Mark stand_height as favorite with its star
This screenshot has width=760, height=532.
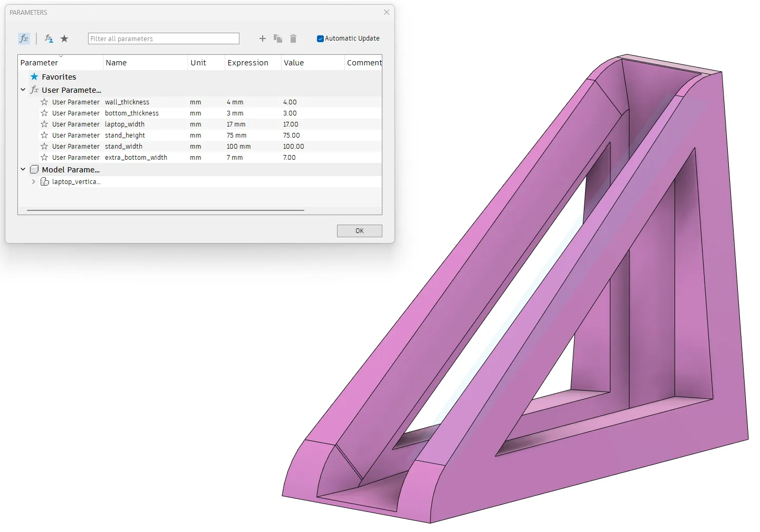pyautogui.click(x=44, y=136)
